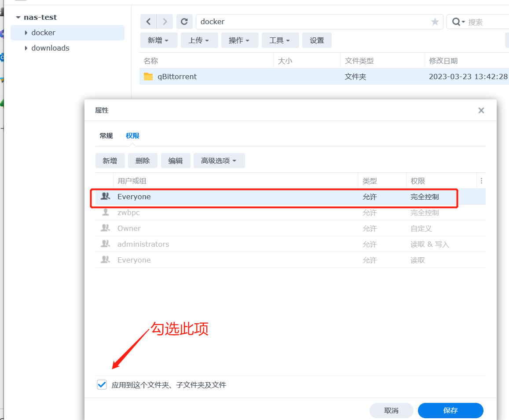509x420 pixels.
Task: Click user icon beside zwbpc
Action: pyautogui.click(x=106, y=212)
